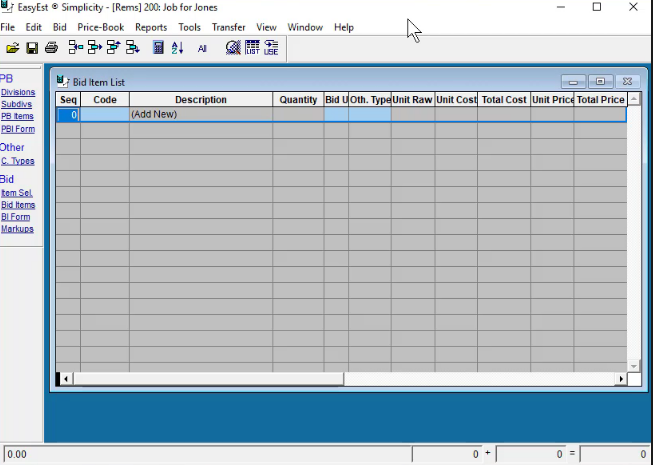
Task: Open the Tools menu
Action: [189, 27]
